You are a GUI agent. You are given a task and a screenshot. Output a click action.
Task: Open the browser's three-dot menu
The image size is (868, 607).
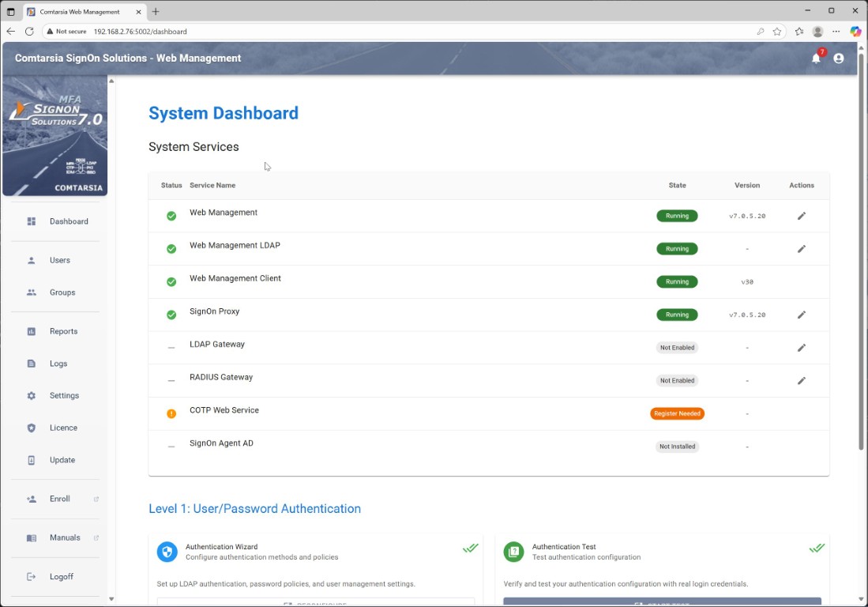(x=836, y=32)
